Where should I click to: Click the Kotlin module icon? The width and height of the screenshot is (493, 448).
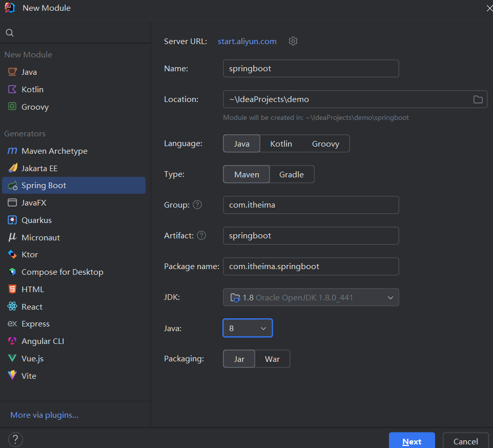tap(12, 89)
